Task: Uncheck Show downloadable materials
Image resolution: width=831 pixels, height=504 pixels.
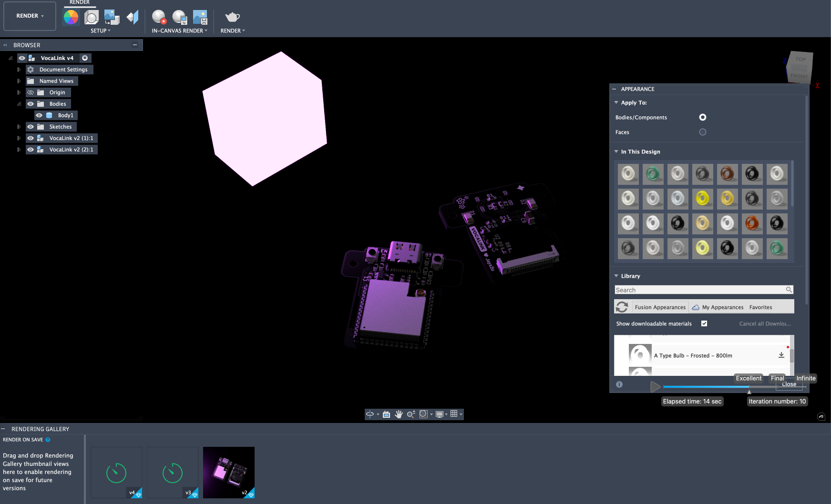Action: coord(704,323)
